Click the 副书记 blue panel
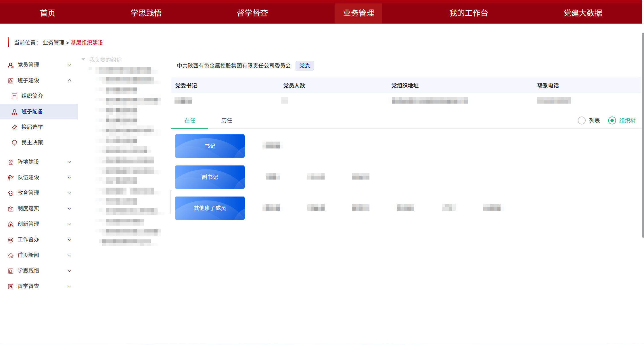644x345 pixels. click(x=210, y=177)
